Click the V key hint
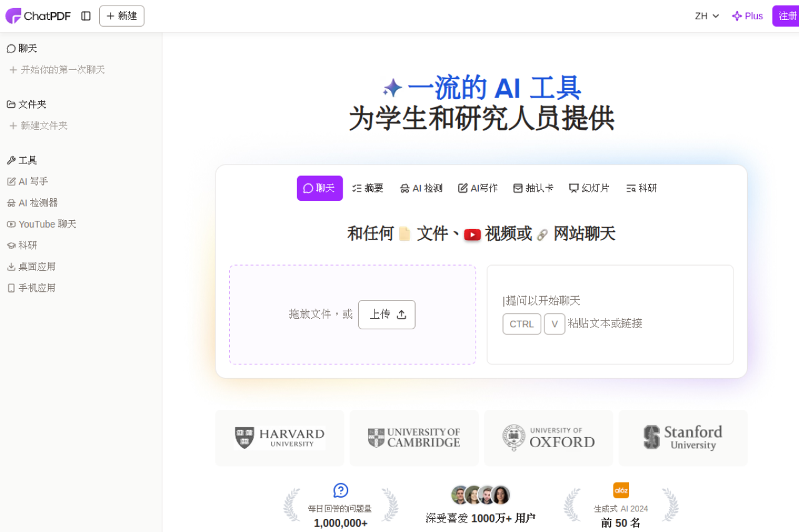The width and height of the screenshot is (799, 532). pos(554,324)
